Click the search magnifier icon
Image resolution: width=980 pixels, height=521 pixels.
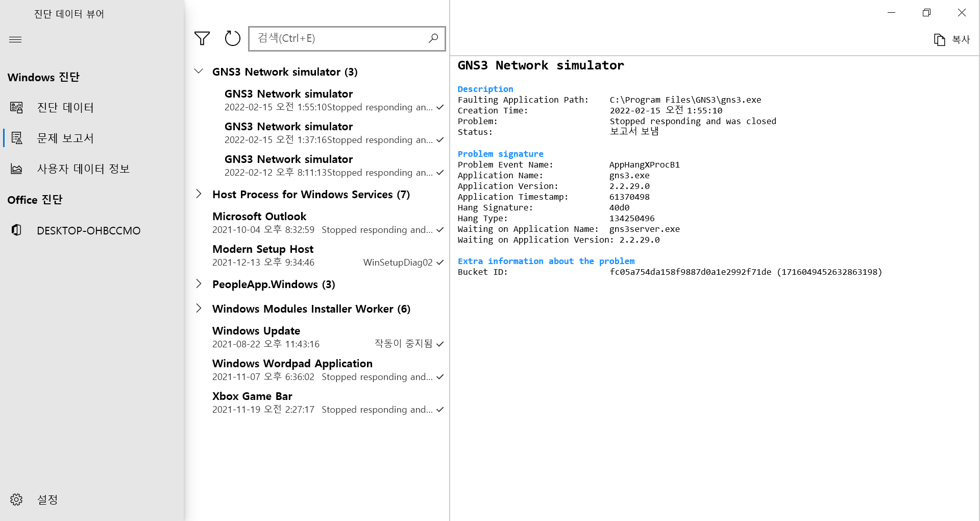click(433, 38)
